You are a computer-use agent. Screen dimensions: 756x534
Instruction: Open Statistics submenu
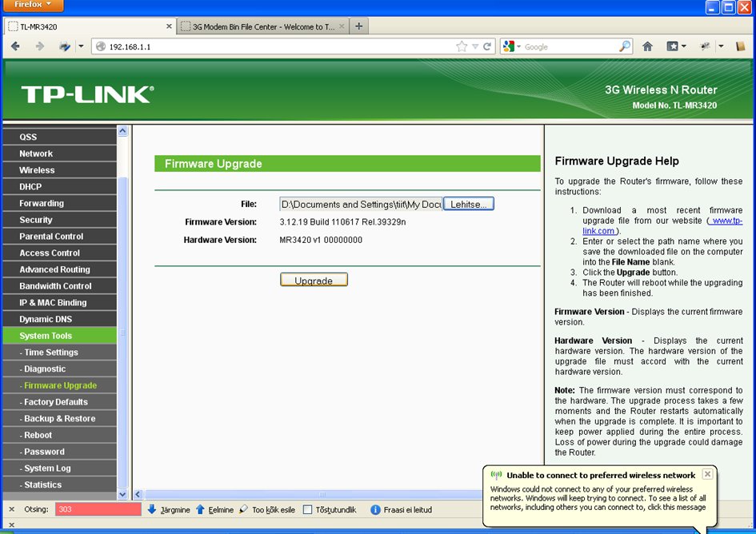point(60,485)
